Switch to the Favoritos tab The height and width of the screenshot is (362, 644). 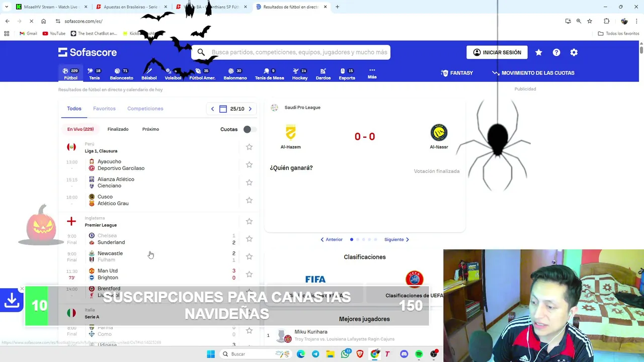point(104,109)
